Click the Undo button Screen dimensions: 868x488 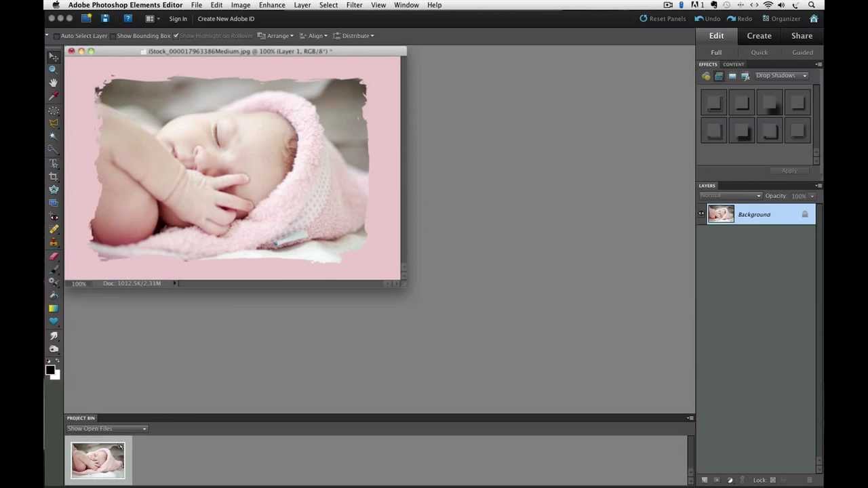pos(707,19)
